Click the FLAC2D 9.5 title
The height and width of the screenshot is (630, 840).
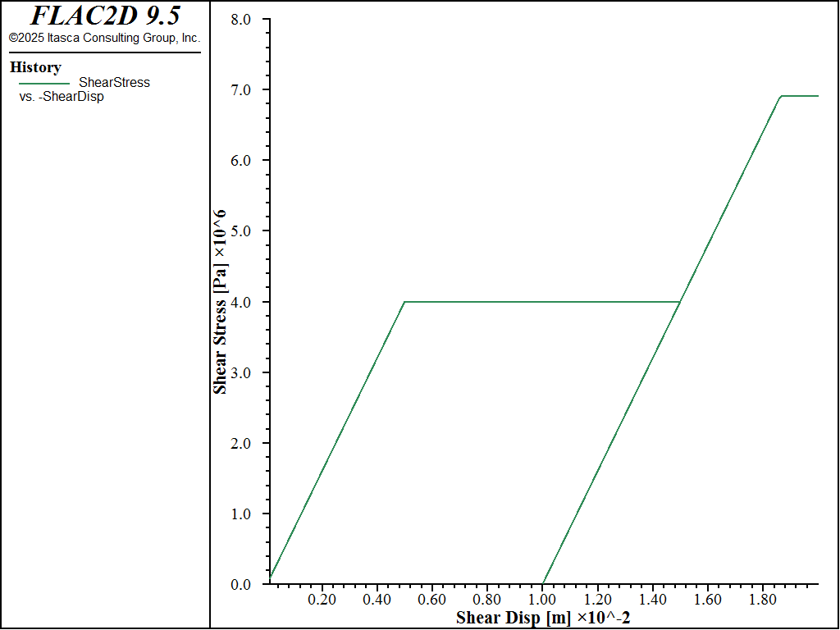coord(105,16)
